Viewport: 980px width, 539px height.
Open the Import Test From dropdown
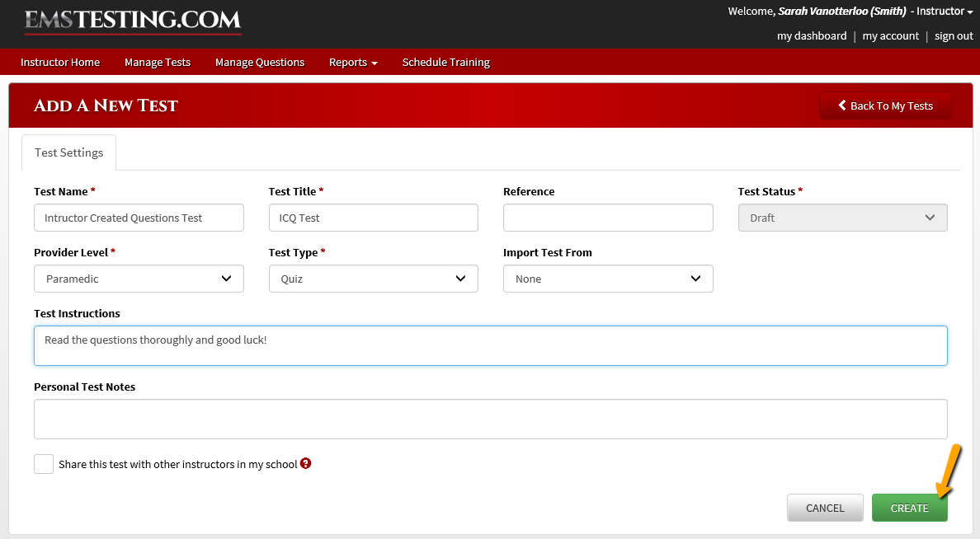[x=608, y=279]
